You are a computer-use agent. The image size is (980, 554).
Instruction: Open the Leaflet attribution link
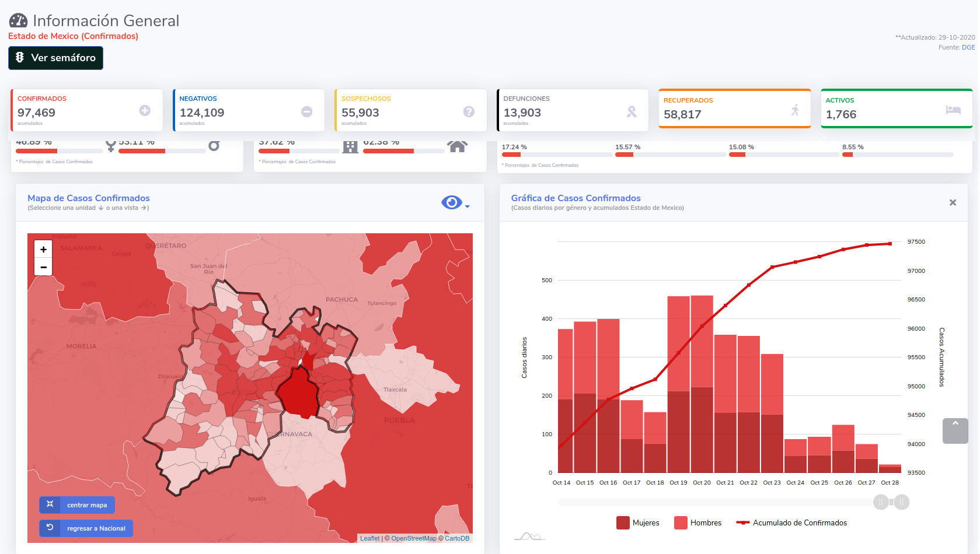pyautogui.click(x=369, y=538)
